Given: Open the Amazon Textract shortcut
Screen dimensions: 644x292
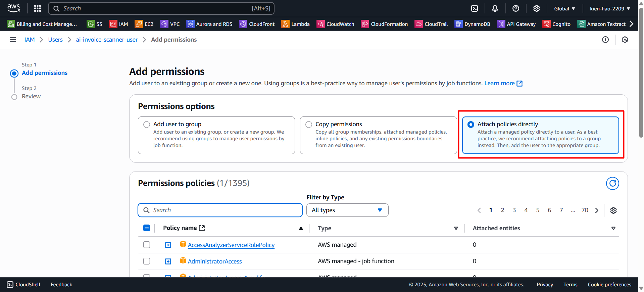Looking at the screenshot, I should [601, 24].
